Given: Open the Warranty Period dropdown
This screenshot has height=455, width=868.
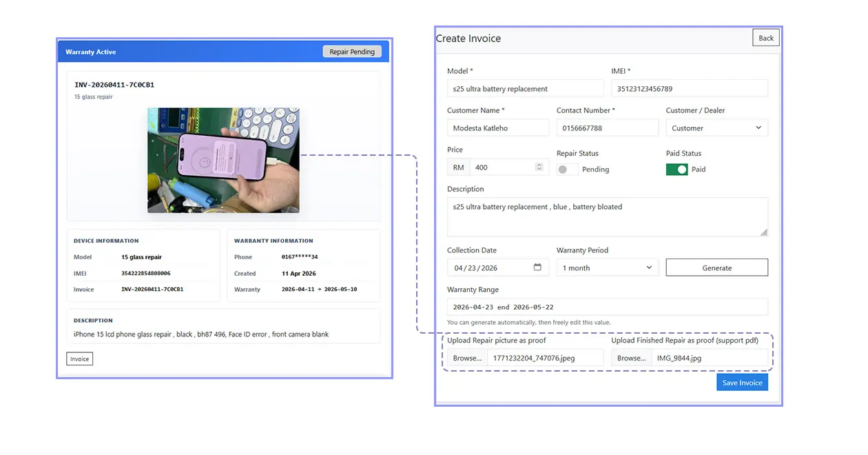Looking at the screenshot, I should [606, 267].
